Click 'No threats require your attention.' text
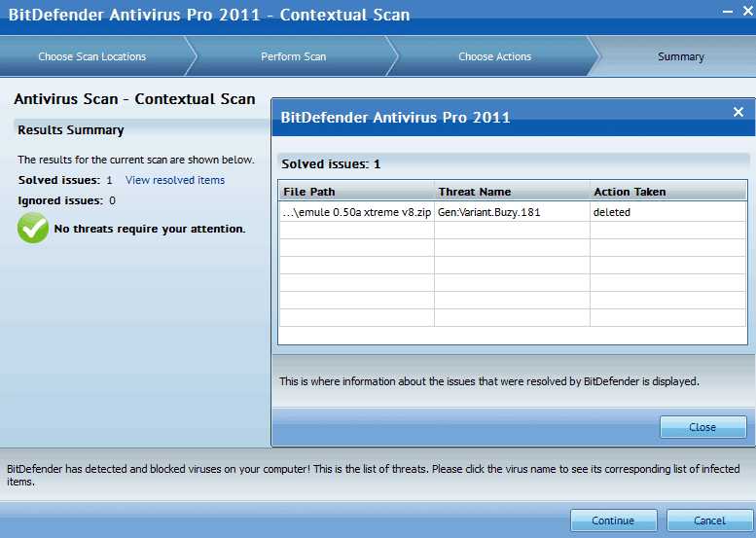Viewport: 756px width, 538px height. [x=150, y=229]
